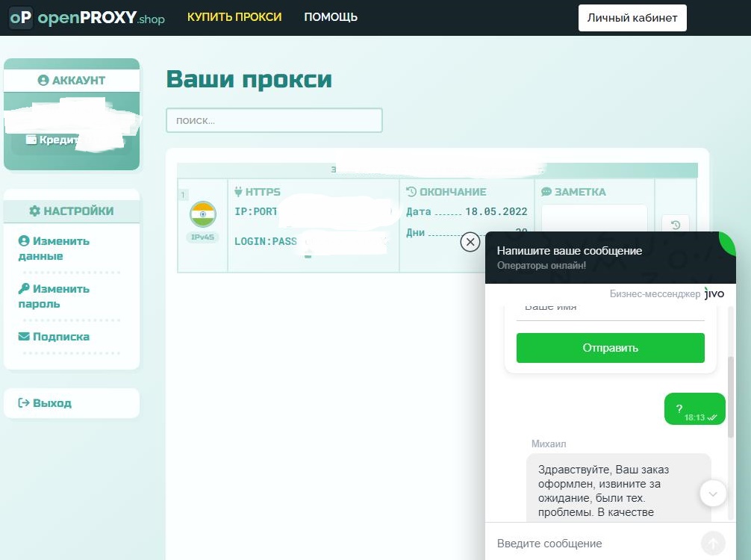This screenshot has width=751, height=560.
Task: Click the Ваши прокси heading
Action: click(249, 79)
